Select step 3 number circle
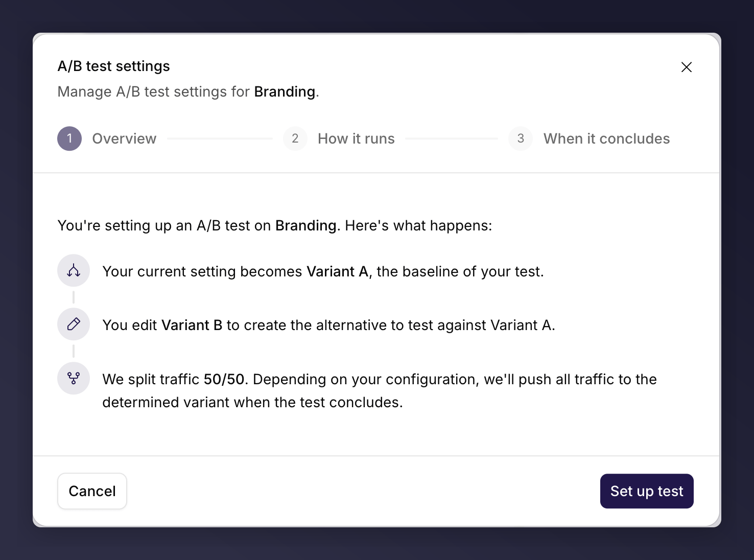This screenshot has height=560, width=754. (x=521, y=138)
